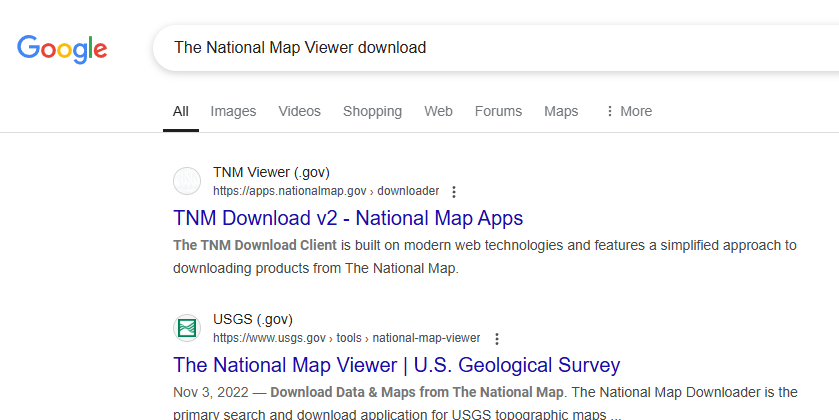839x420 pixels.
Task: Open The National Map Viewer USGS link
Action: pyautogui.click(x=396, y=365)
